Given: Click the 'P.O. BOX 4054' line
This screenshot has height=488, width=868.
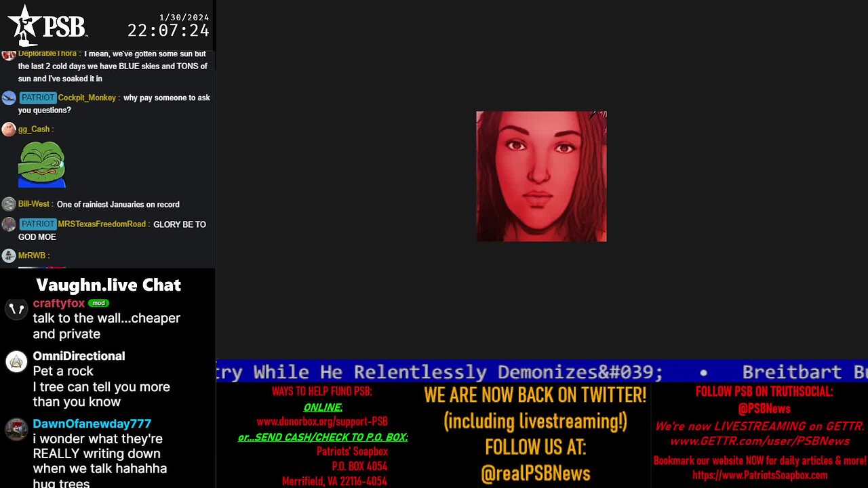Looking at the screenshot, I should [360, 466].
